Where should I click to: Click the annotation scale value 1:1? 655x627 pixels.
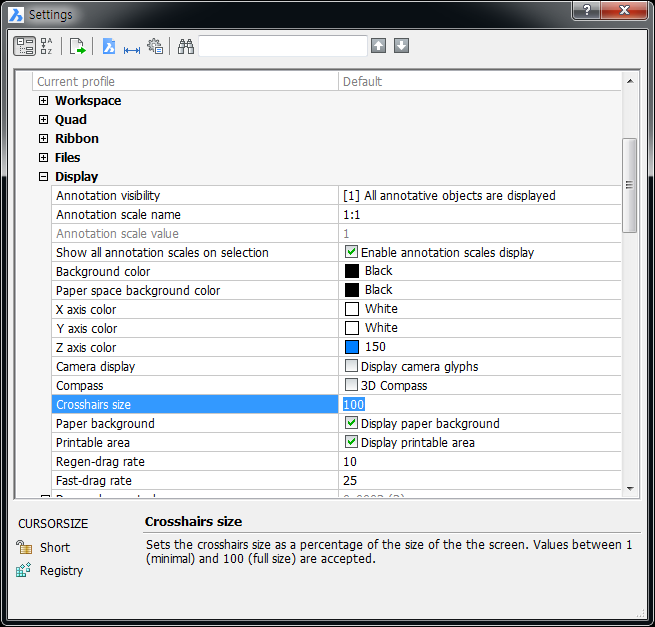click(352, 214)
